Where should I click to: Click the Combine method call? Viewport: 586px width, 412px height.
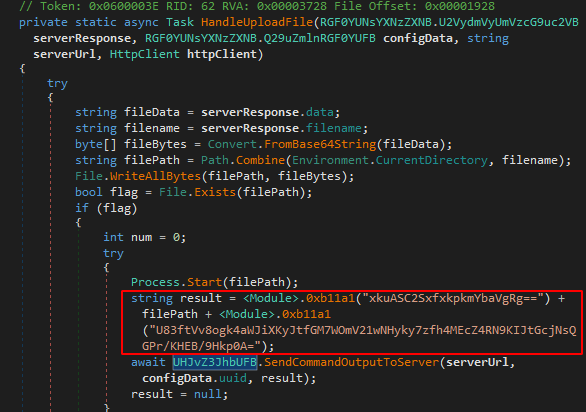(x=260, y=161)
